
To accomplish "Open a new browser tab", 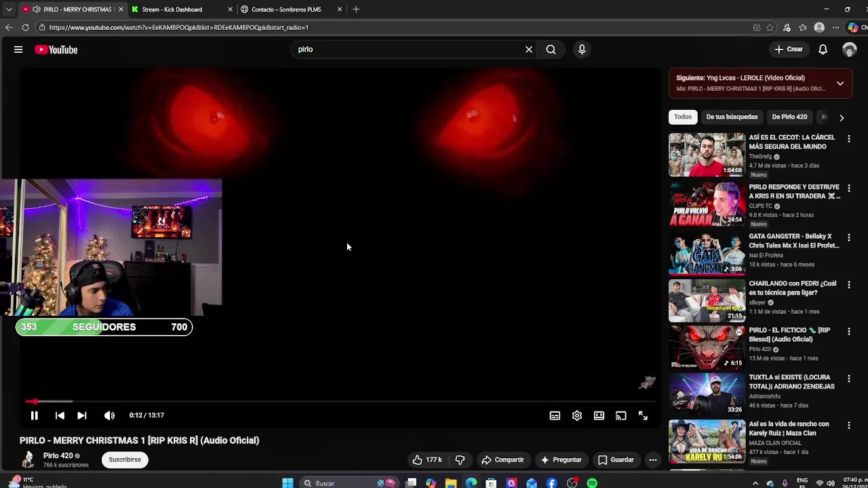I will click(356, 9).
